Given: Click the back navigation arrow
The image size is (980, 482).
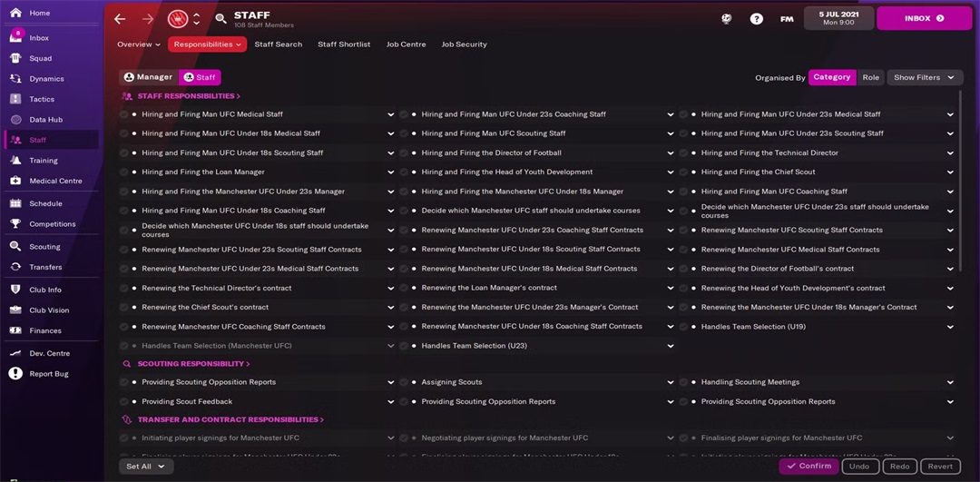Looking at the screenshot, I should [120, 18].
